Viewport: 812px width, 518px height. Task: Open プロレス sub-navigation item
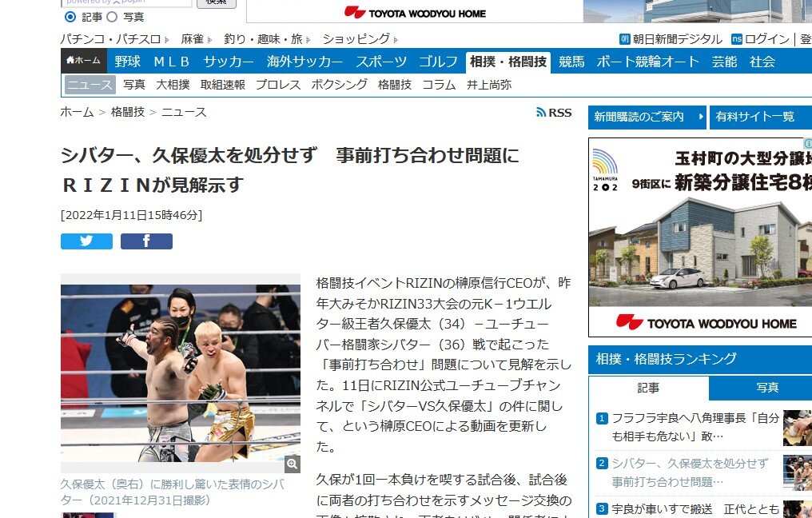click(278, 85)
